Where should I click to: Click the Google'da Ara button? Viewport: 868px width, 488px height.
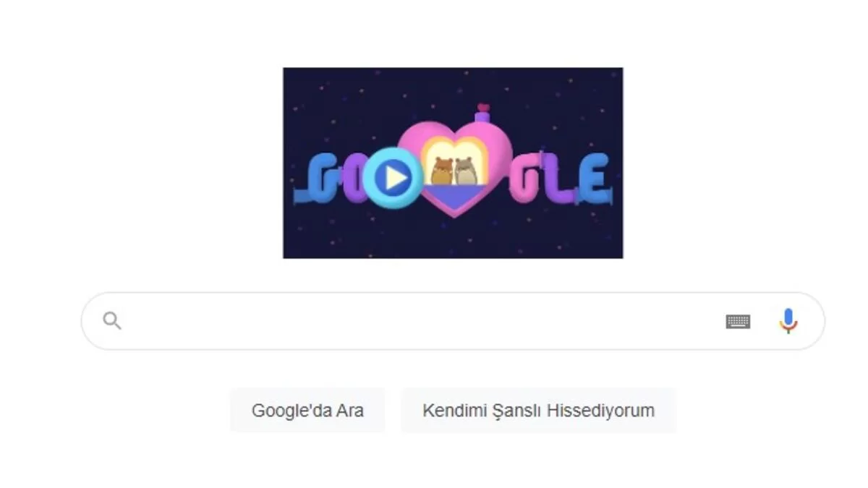pyautogui.click(x=307, y=410)
